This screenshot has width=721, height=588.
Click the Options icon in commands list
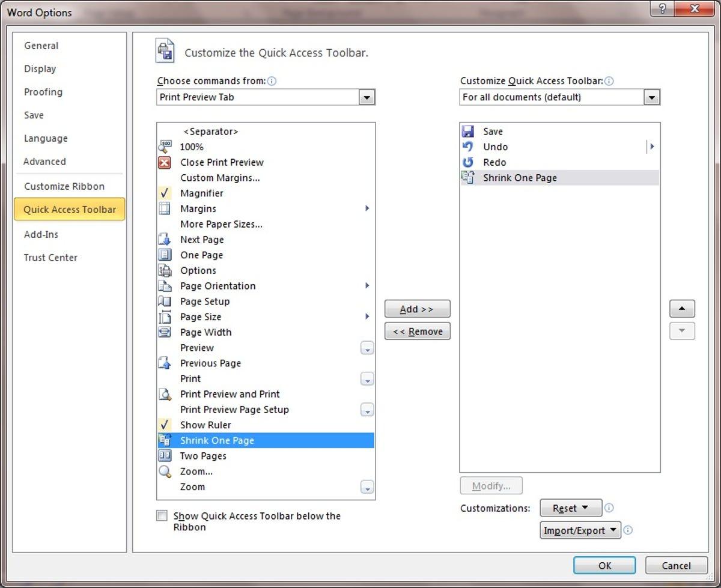(x=165, y=270)
